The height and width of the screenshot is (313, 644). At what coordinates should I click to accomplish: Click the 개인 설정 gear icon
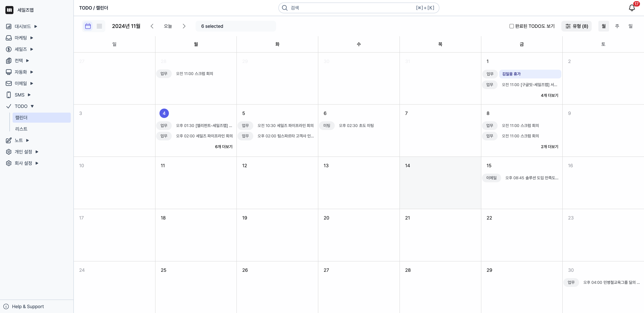[9, 152]
